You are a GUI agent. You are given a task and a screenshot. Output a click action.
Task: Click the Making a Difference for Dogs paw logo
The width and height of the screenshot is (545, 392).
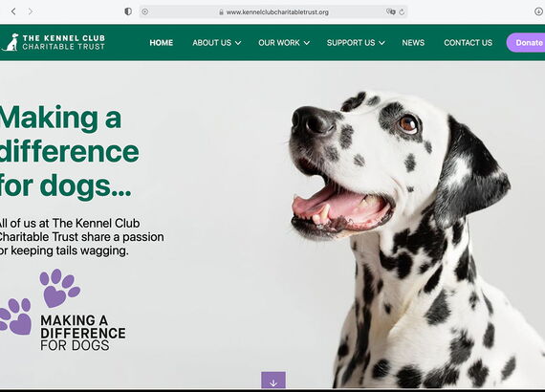coord(63,310)
